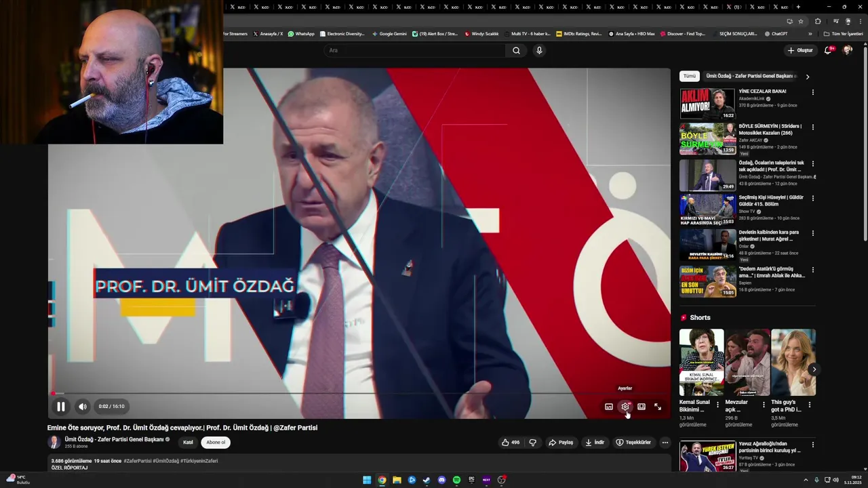
Task: Focus the Ara search field
Action: [x=415, y=50]
